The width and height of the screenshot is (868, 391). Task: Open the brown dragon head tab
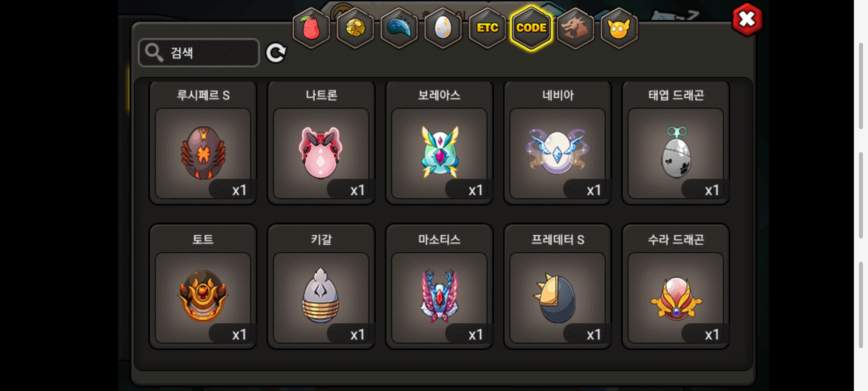tap(575, 28)
